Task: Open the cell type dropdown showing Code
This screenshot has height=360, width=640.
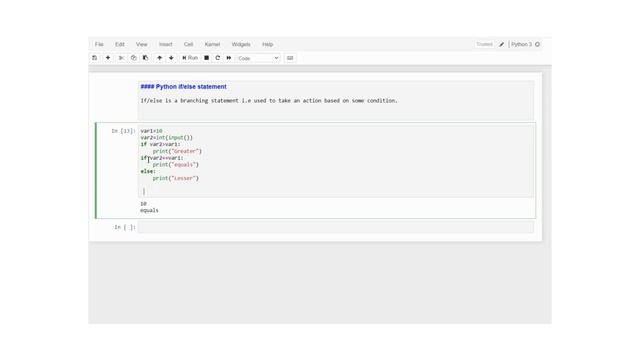Action: [258, 58]
